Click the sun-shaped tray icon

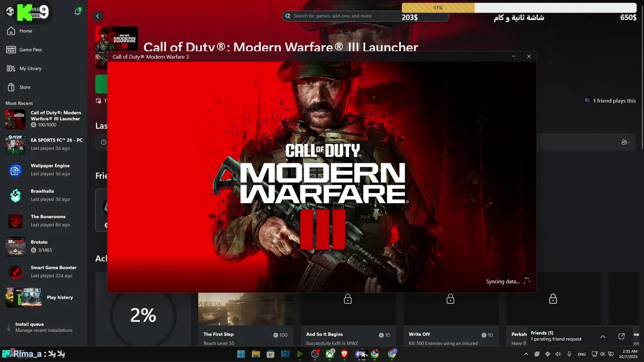tap(548, 354)
